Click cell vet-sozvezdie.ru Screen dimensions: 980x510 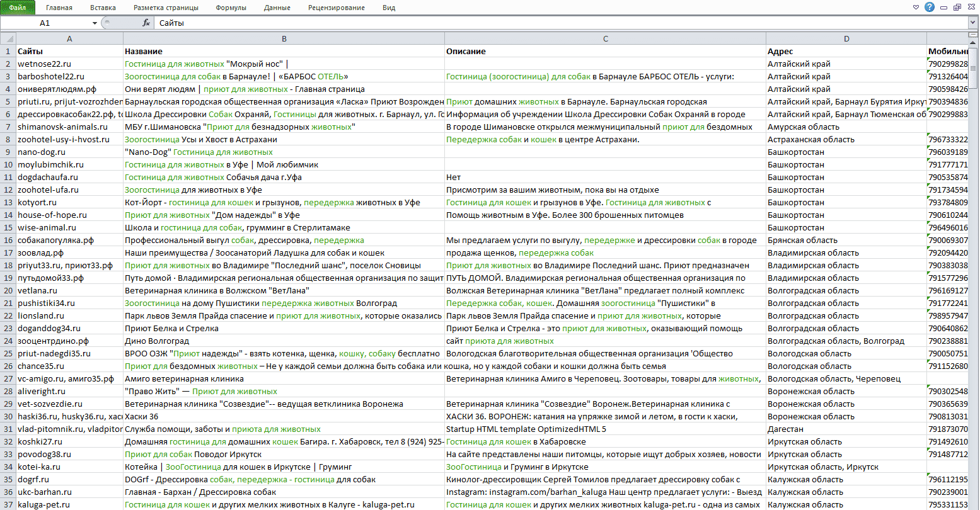pos(69,404)
